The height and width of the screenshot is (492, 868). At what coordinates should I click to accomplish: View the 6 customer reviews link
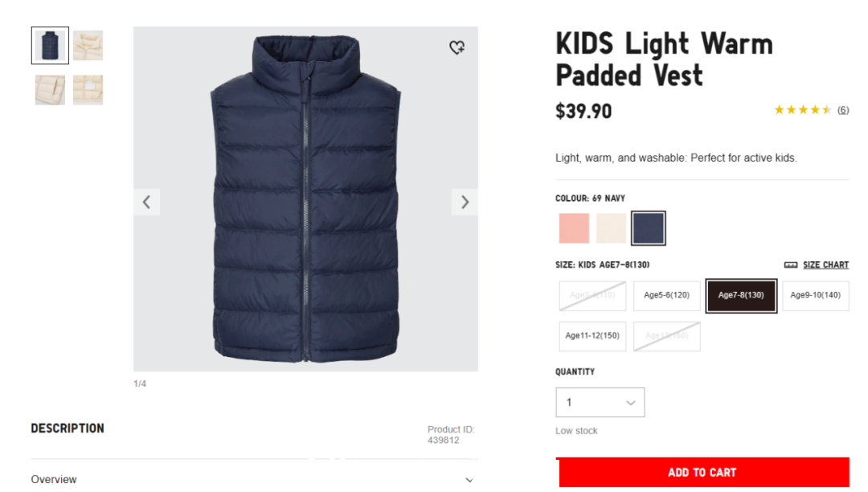click(843, 109)
